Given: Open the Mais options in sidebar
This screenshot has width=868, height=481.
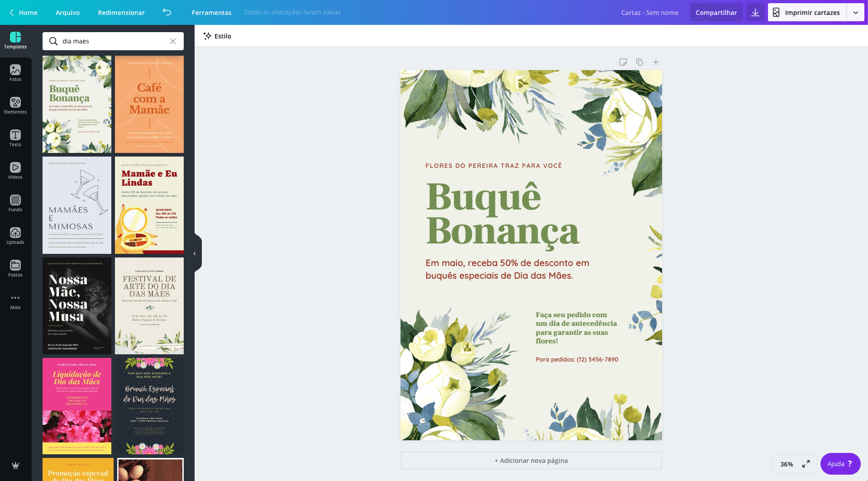Looking at the screenshot, I should click(15, 301).
